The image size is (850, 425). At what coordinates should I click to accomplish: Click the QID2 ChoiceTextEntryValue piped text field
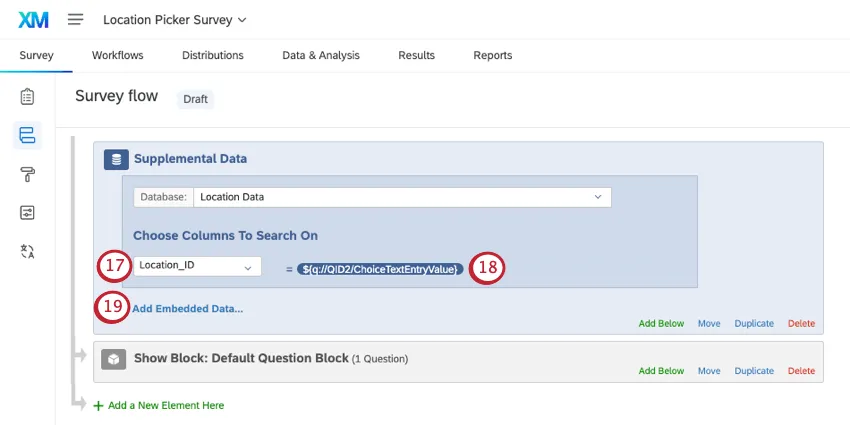pos(380,268)
